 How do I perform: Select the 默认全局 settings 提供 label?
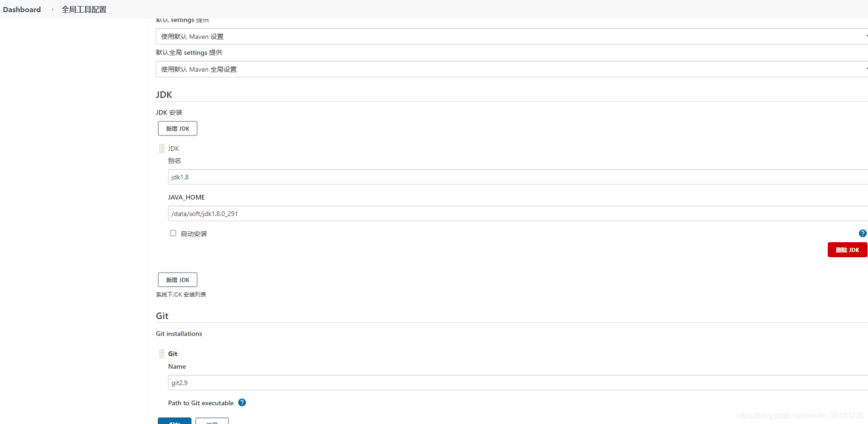coord(189,52)
